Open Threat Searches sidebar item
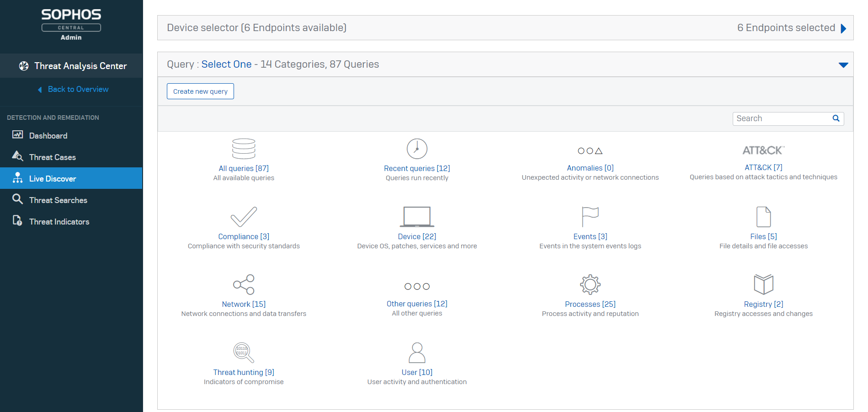 click(58, 200)
